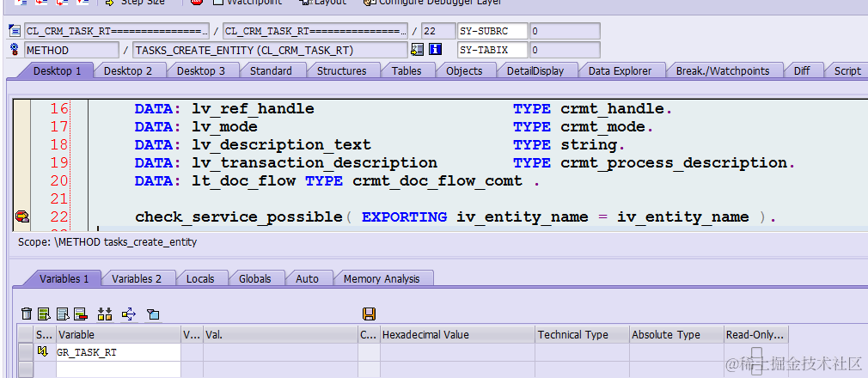Click the blue branching arrows icon
The image size is (868, 378).
[129, 314]
